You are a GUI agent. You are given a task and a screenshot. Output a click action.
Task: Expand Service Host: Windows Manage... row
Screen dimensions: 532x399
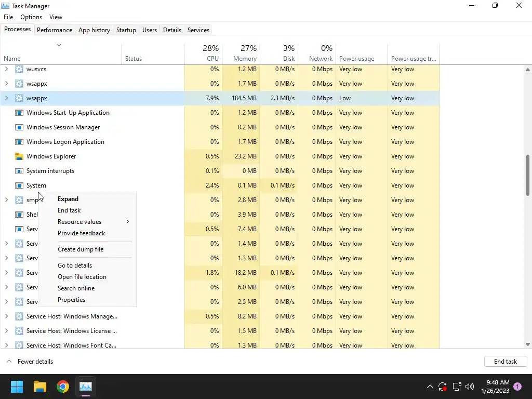[x=6, y=316]
